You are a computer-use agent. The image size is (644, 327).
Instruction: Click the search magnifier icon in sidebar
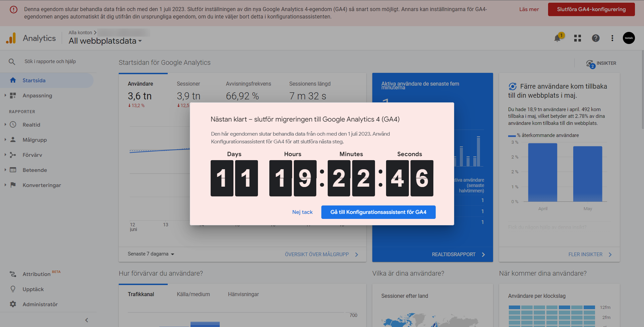pos(12,62)
